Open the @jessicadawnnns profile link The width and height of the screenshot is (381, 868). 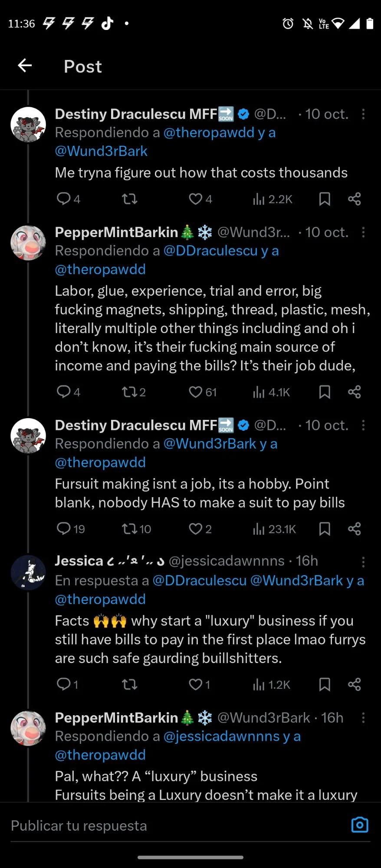click(x=221, y=736)
